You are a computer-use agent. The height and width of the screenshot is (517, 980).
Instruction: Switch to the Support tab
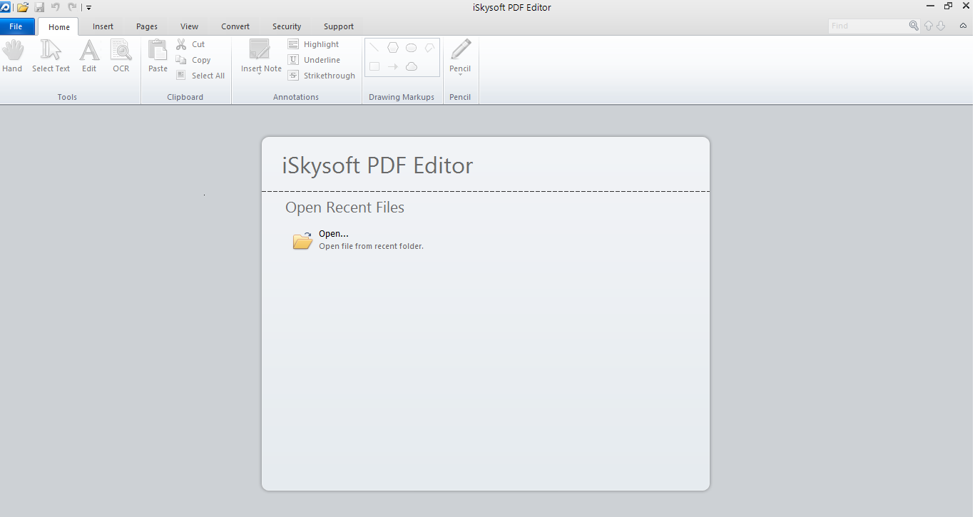(339, 26)
